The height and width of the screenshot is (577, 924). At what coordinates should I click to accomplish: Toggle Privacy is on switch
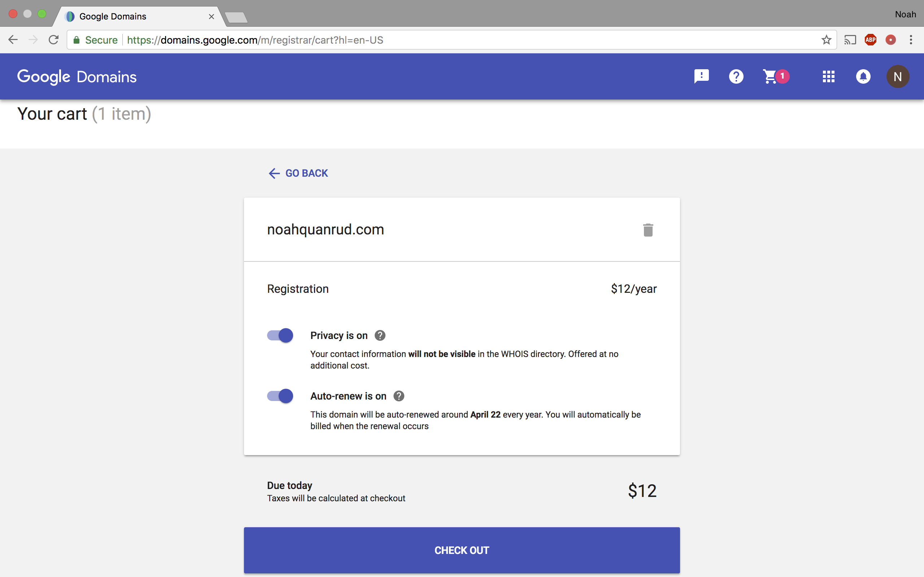point(279,335)
